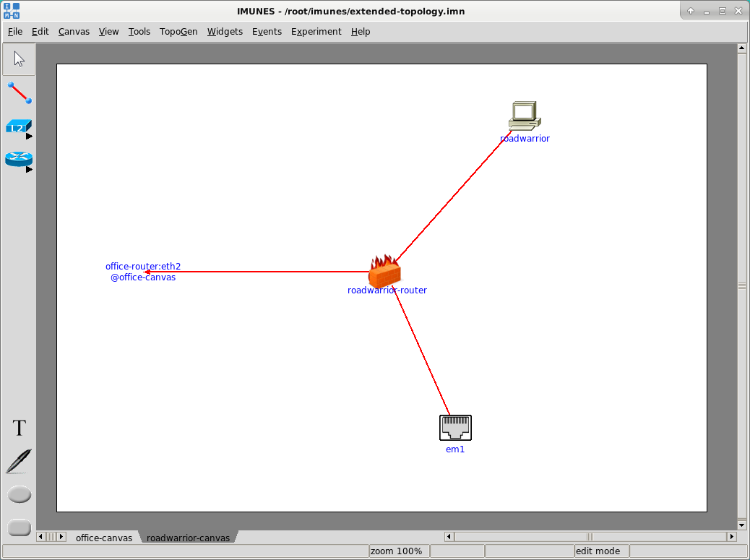
Task: Open the Widgets menu
Action: pyautogui.click(x=225, y=32)
